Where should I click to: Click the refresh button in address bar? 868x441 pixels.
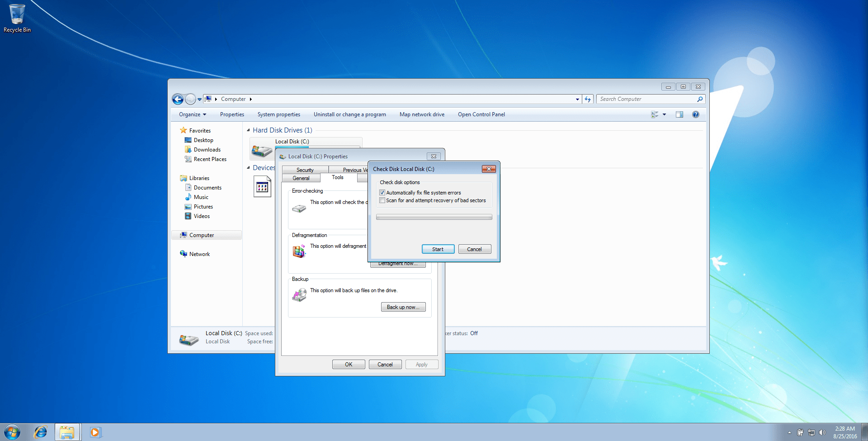588,99
